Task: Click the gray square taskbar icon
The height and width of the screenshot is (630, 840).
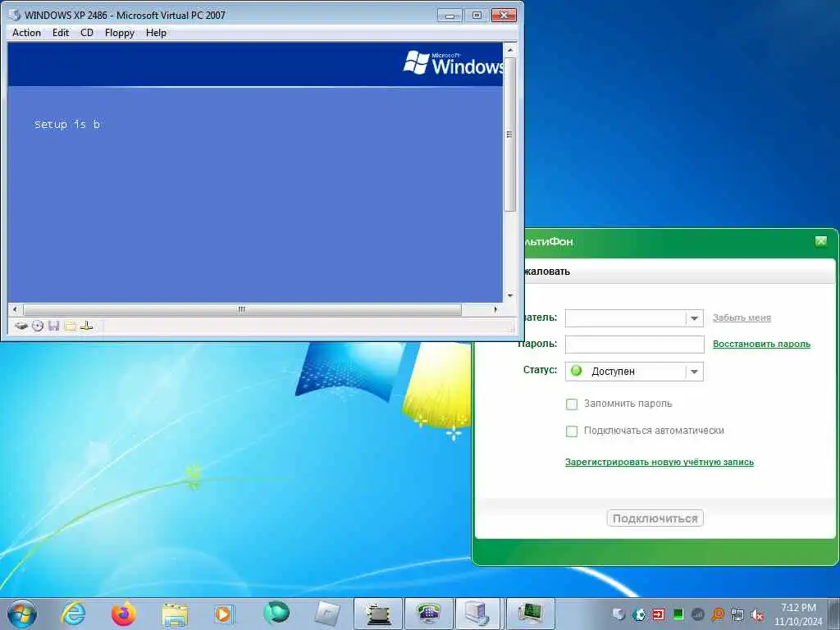Action: coord(327,614)
